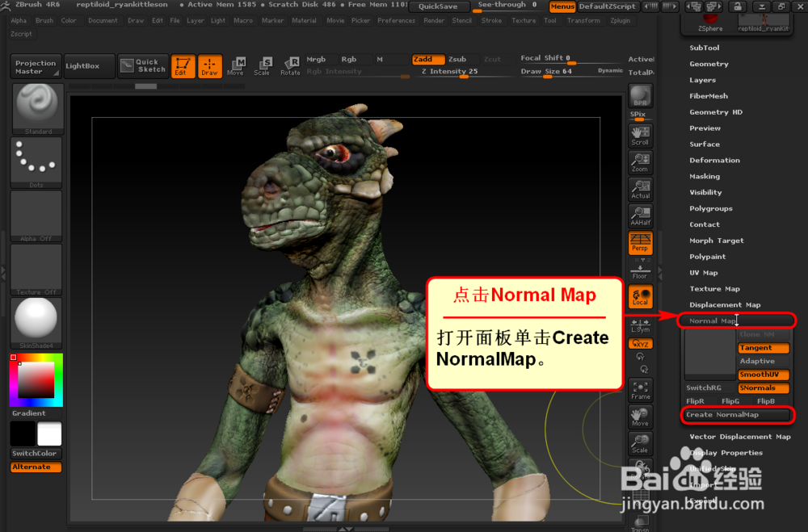Click the AAHalf icon
This screenshot has width=808, height=532.
pos(641,216)
